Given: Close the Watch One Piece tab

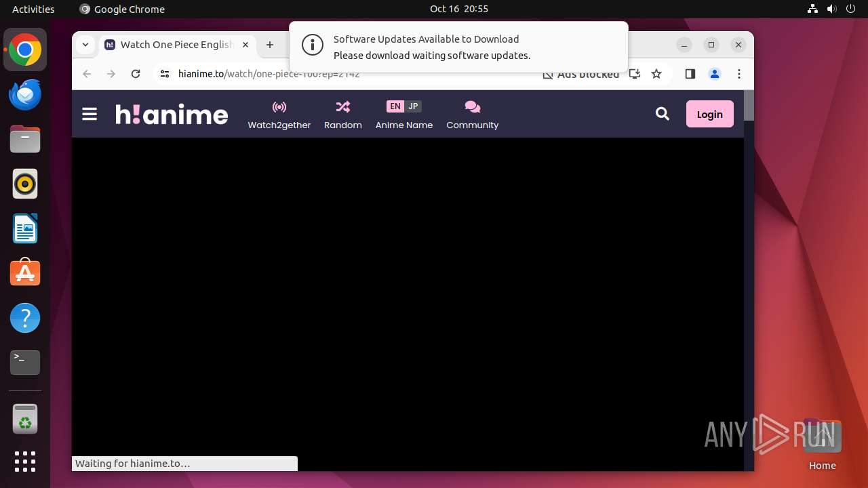Looking at the screenshot, I should [245, 45].
